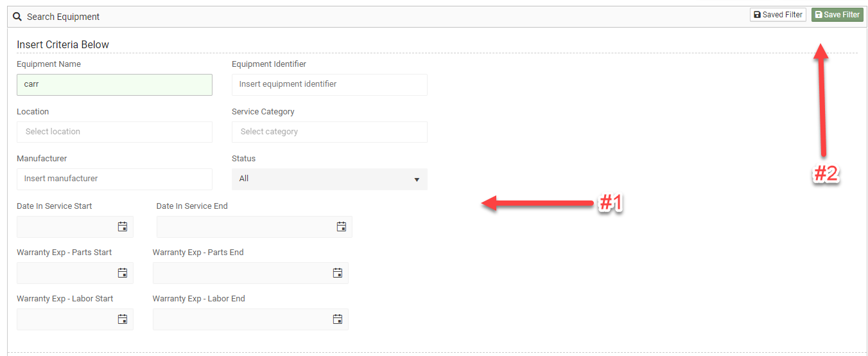Click the Saved Filter button
This screenshot has height=356, width=868.
click(x=777, y=15)
